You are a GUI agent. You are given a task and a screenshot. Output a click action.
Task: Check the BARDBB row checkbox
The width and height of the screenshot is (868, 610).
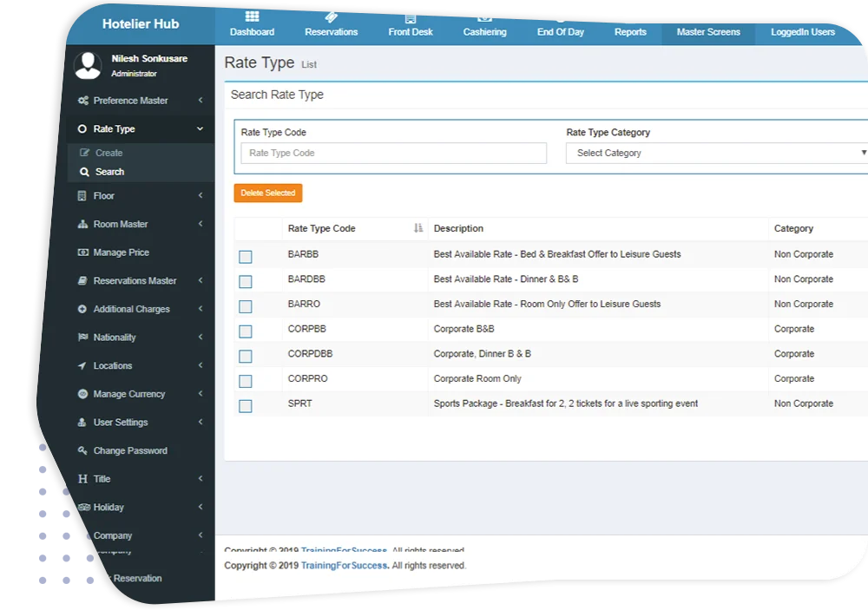point(246,282)
